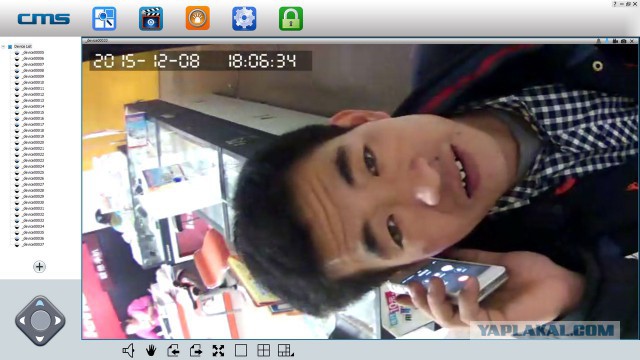Select _device00008 in the device list
This screenshot has height=360, width=640.
click(x=33, y=70)
